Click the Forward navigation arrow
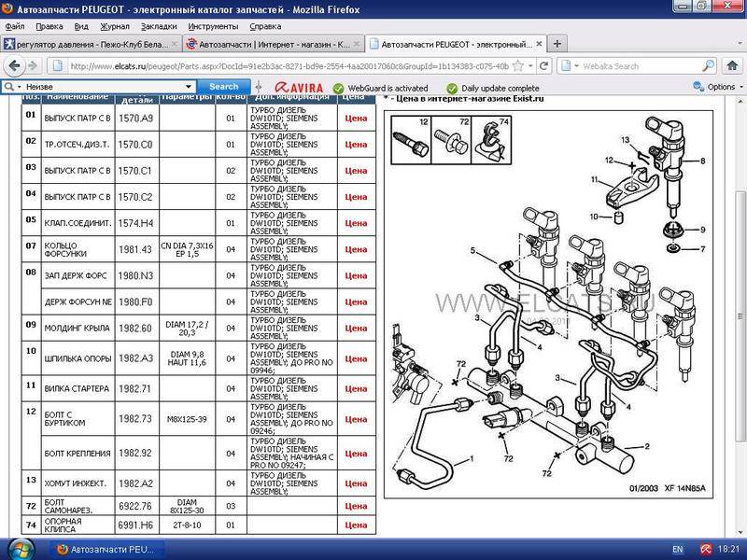 point(34,66)
